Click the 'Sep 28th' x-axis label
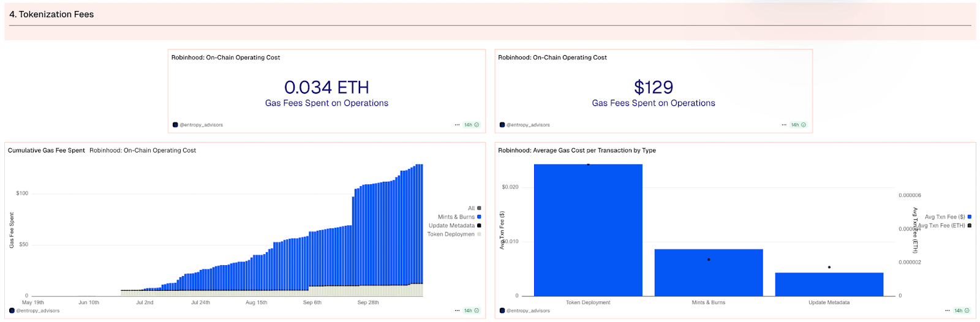The image size is (980, 322). pos(368,302)
